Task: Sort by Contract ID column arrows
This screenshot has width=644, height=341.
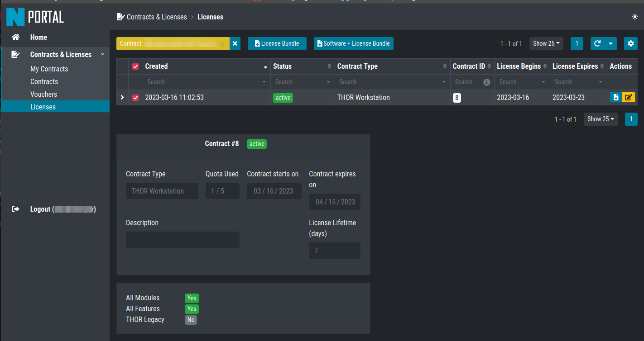Action: coord(489,66)
